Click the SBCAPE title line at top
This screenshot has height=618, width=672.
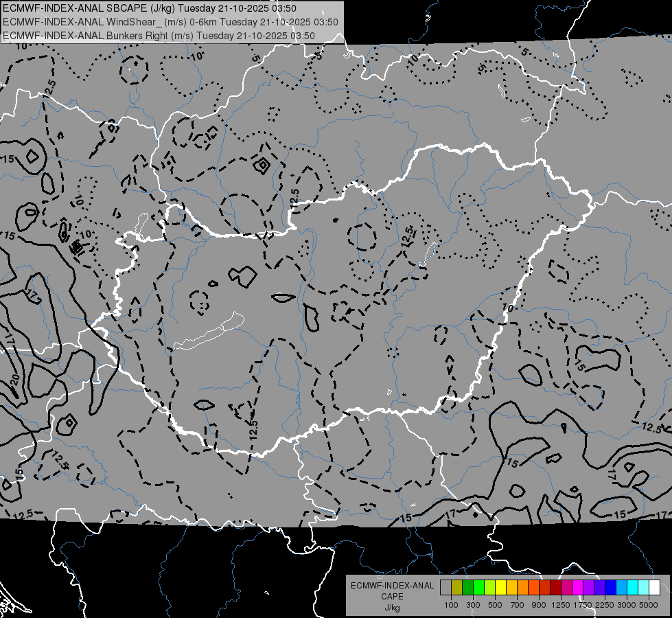pos(150,8)
